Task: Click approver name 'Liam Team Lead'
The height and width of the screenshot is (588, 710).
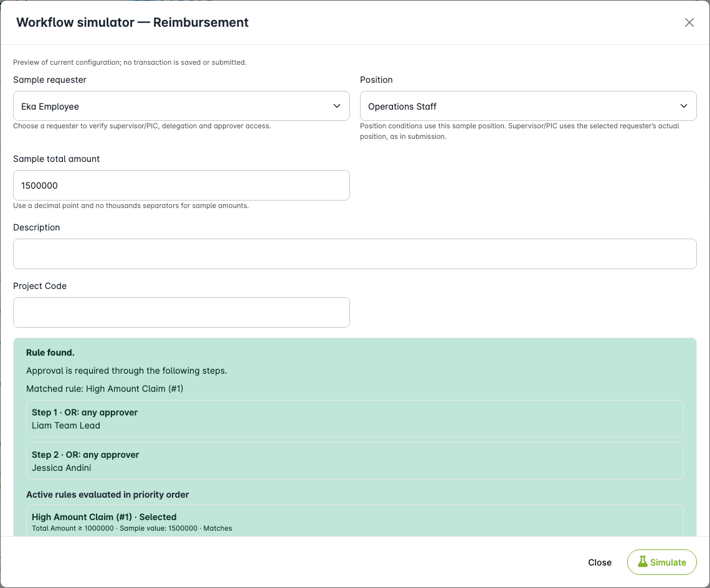Action: 66,425
